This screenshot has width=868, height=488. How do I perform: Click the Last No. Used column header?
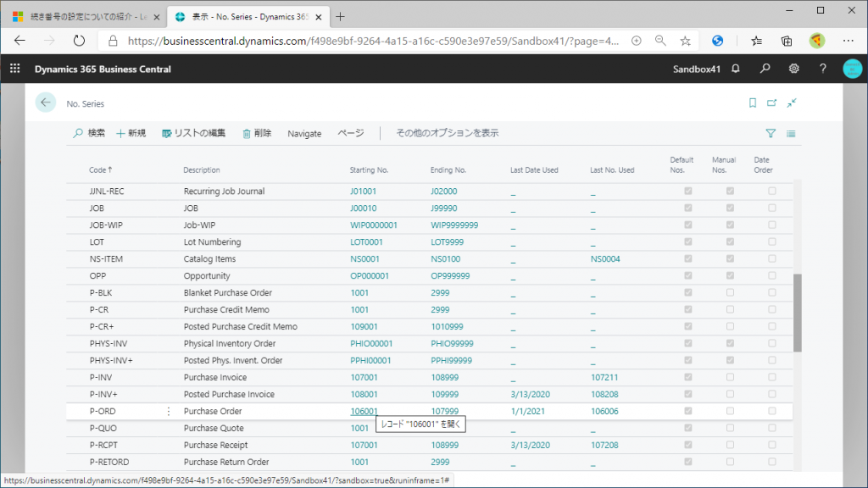(612, 169)
